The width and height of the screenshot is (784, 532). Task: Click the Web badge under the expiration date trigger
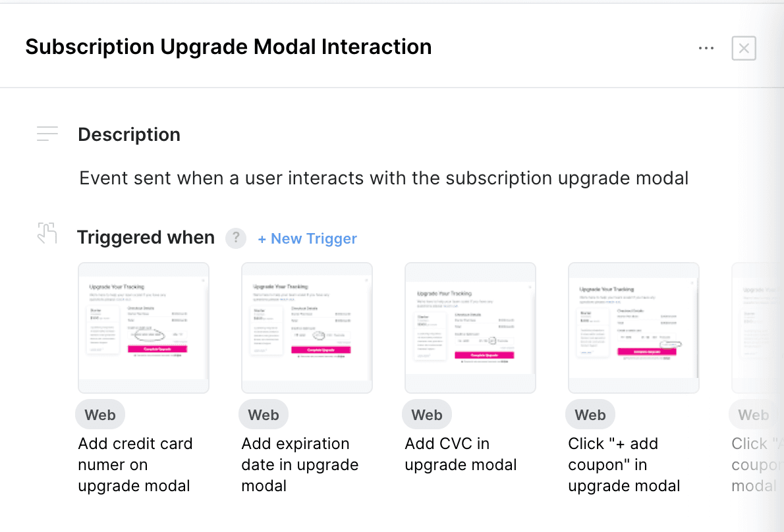point(263,414)
